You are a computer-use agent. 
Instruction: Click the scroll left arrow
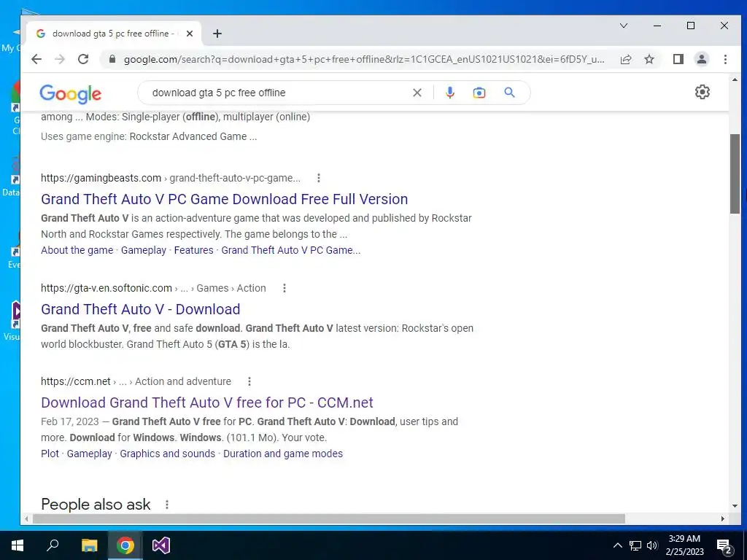tap(26, 518)
